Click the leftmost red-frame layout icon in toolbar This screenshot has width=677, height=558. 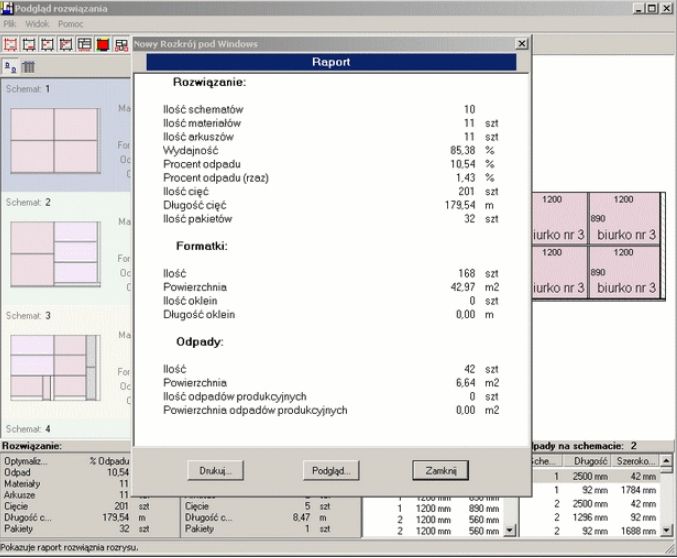(11, 44)
